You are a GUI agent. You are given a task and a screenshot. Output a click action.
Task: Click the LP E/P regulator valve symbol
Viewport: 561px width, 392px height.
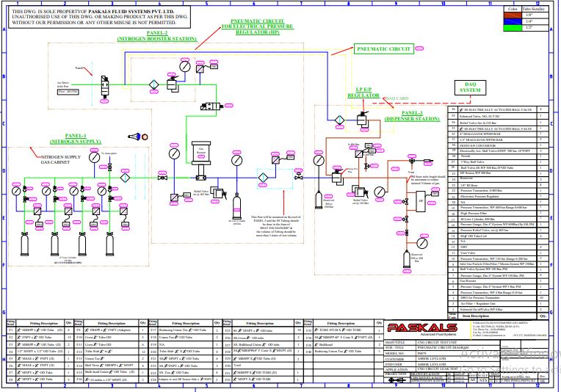pos(361,117)
